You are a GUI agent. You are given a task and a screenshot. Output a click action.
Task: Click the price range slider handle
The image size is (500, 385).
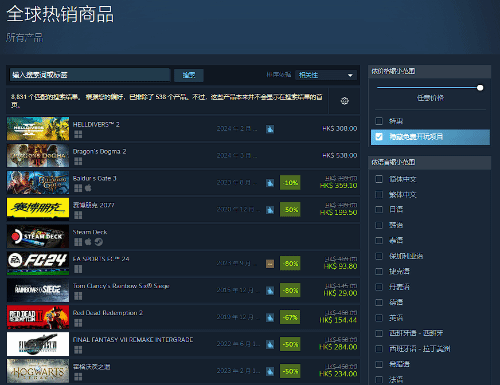click(x=480, y=88)
